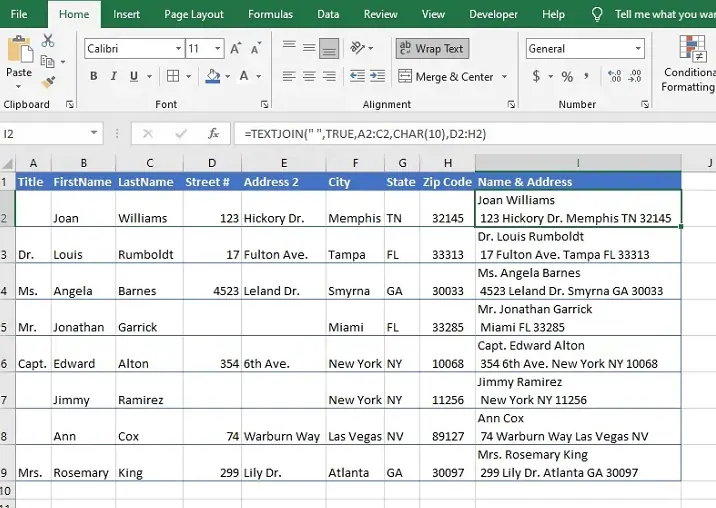Click the Percent Style icon
716x508 pixels.
tap(567, 77)
